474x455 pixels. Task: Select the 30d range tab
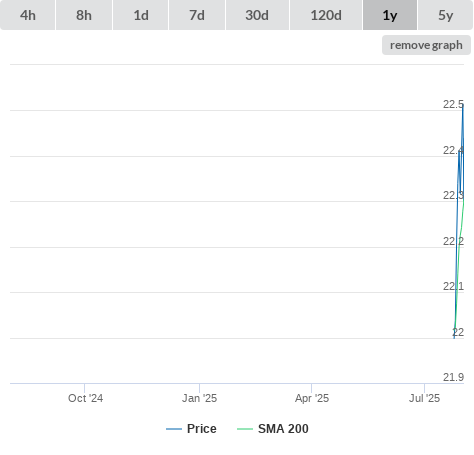257,15
